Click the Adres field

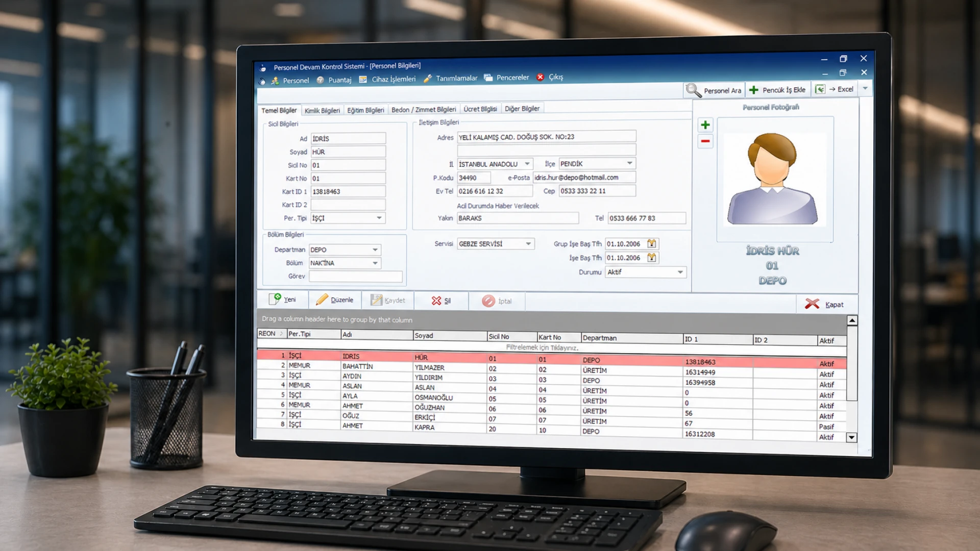547,137
